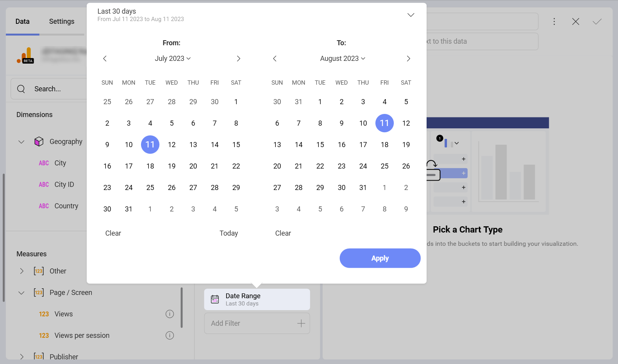Go to next month in To calendar
This screenshot has height=364, width=618.
408,59
